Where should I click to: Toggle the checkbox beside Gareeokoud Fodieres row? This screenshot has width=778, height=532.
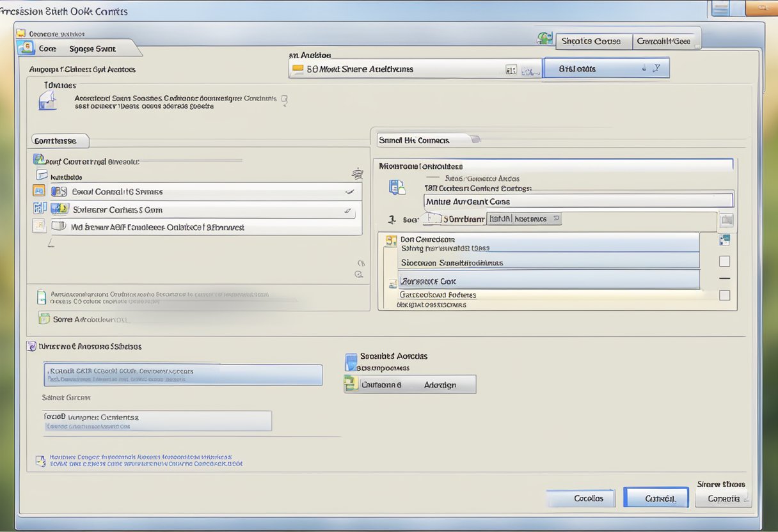coord(724,295)
